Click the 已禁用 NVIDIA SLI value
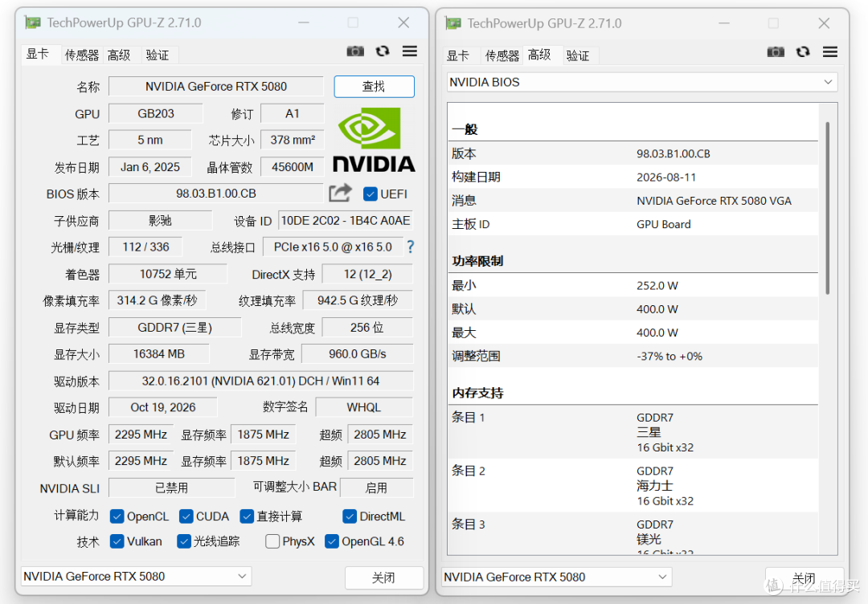 [172, 488]
